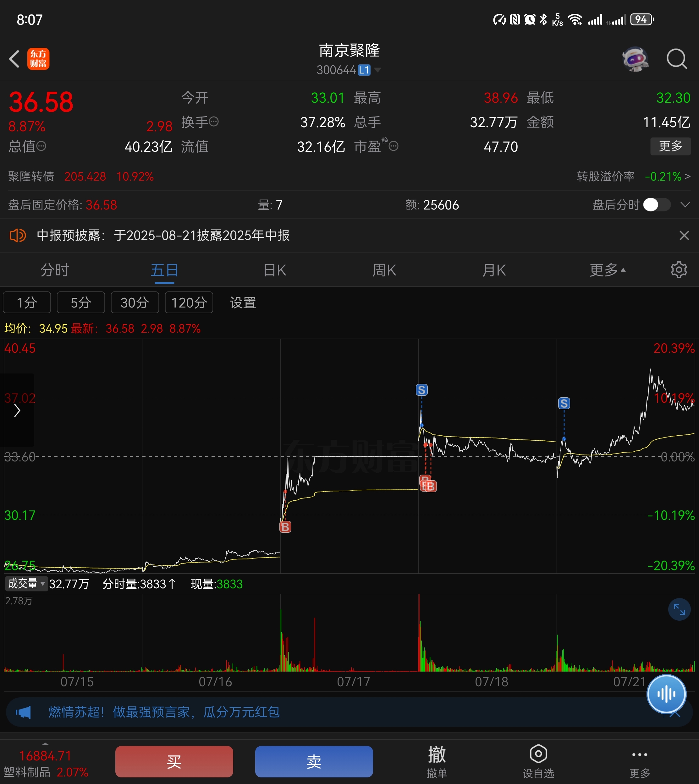The height and width of the screenshot is (784, 699).
Task: Tap info icon next to 总值
Action: click(x=41, y=146)
